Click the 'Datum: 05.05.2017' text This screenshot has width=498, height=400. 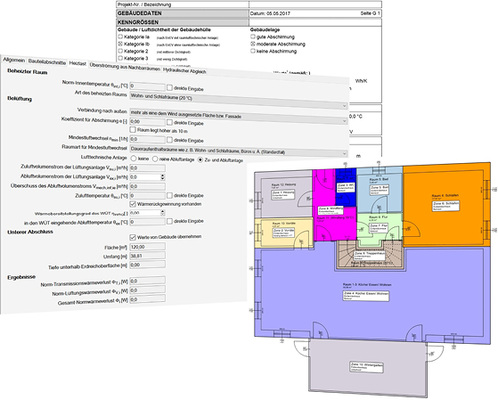point(270,14)
